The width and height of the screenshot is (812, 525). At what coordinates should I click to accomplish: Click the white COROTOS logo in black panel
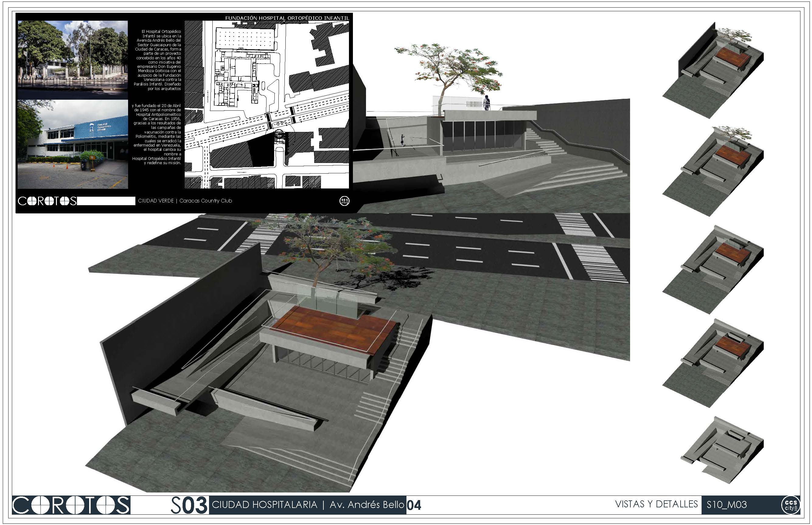point(47,201)
